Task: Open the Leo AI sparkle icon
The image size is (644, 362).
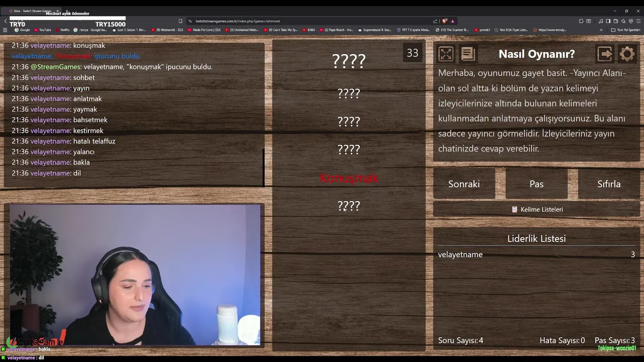Action: pos(623,21)
